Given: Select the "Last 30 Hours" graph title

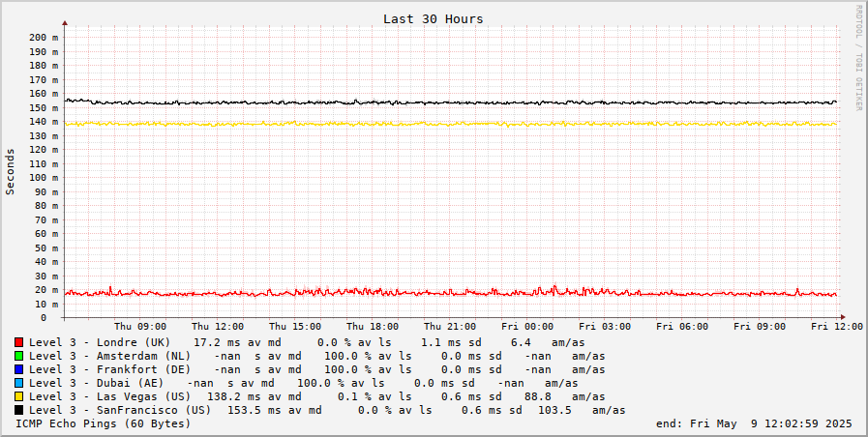Looking at the screenshot, I should [434, 18].
